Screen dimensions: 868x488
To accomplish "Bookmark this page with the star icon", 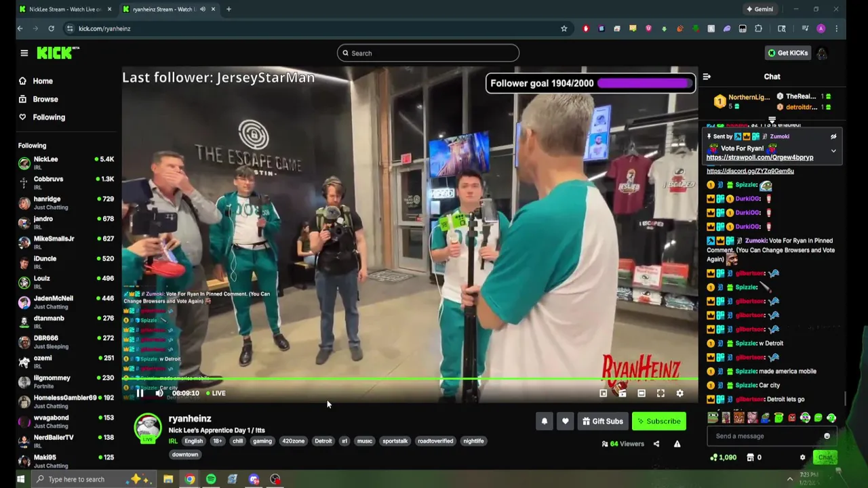I will tap(564, 28).
